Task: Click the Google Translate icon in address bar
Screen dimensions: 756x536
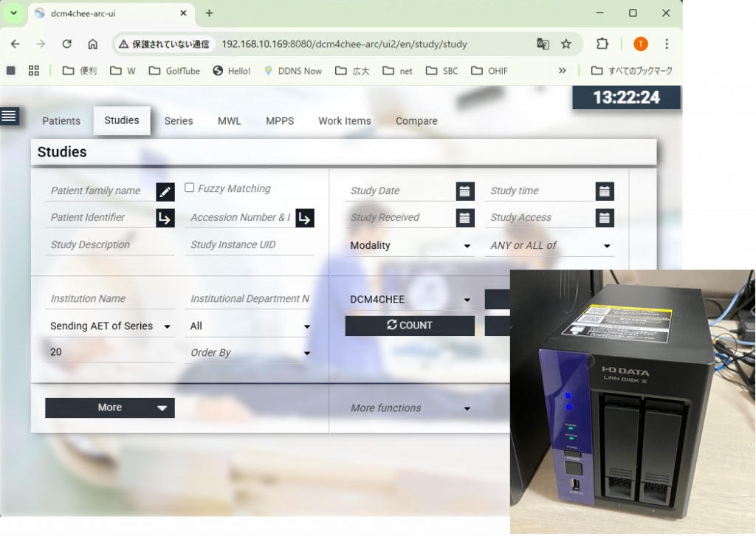Action: (x=543, y=44)
